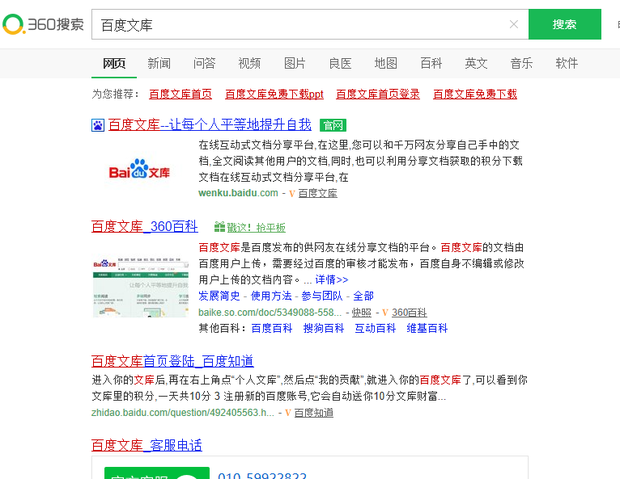Click the V icon before 360百科
This screenshot has height=479, width=620.
click(385, 313)
